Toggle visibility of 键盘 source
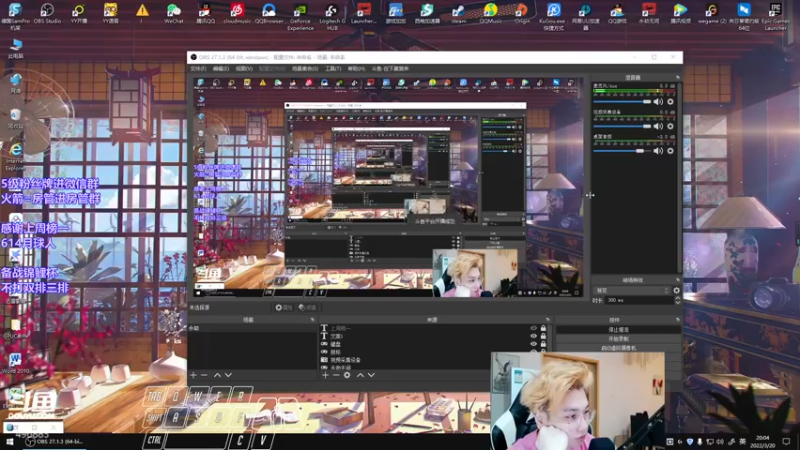This screenshot has height=450, width=800. click(x=534, y=344)
